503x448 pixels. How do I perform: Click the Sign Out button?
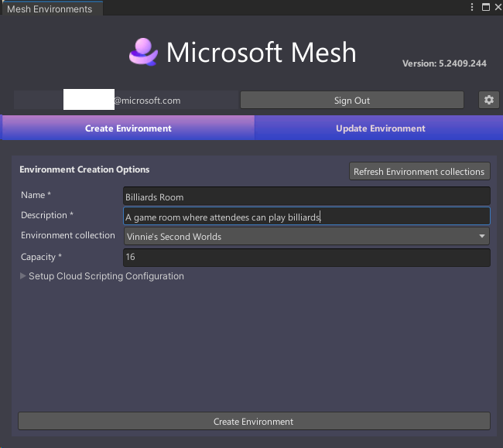(352, 101)
